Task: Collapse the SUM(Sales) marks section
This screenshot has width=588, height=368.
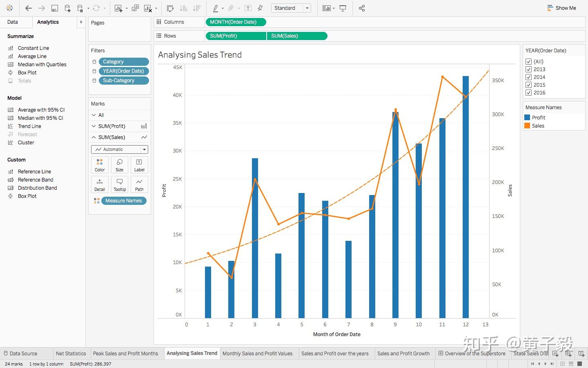Action: [94, 137]
